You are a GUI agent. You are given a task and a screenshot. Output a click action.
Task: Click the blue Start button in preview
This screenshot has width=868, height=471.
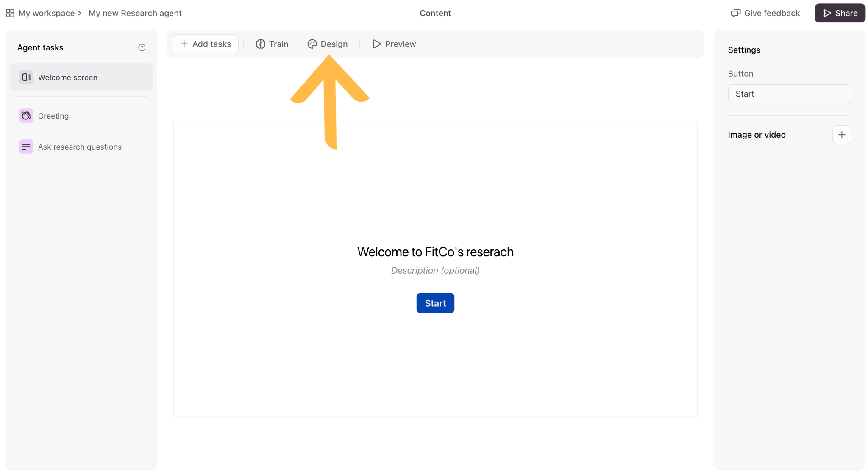click(x=435, y=303)
